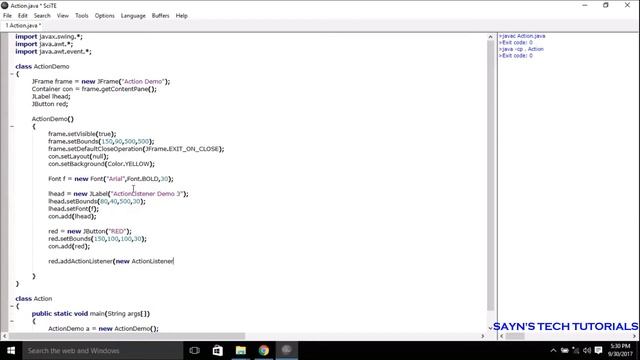The image size is (640, 360).
Task: Click the editor vertical scrollbar up arrow
Action: pos(490,37)
